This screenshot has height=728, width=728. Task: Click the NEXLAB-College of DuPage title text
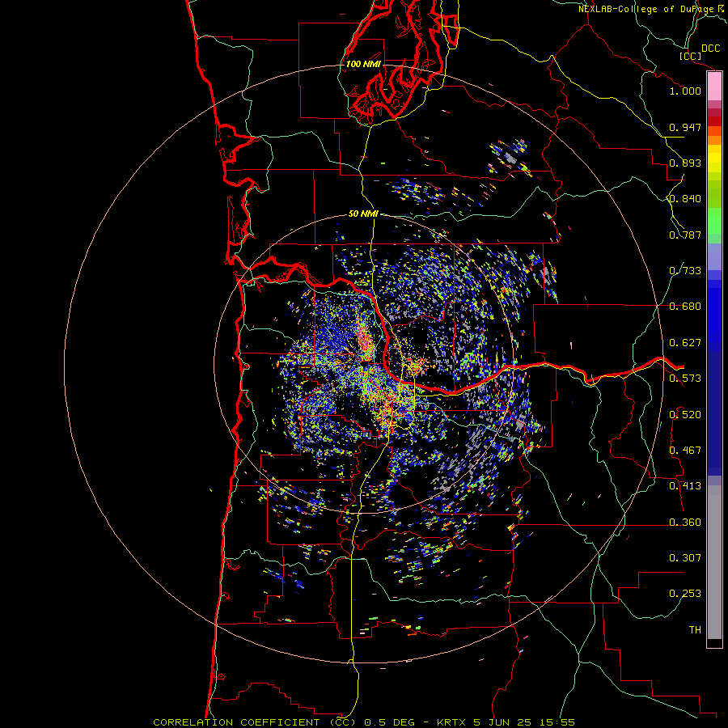pyautogui.click(x=645, y=9)
